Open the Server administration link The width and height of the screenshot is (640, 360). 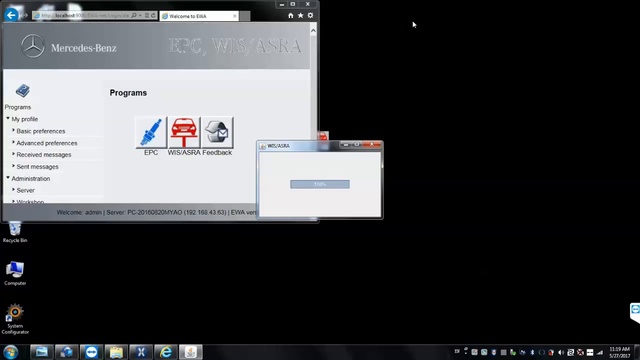pos(25,190)
